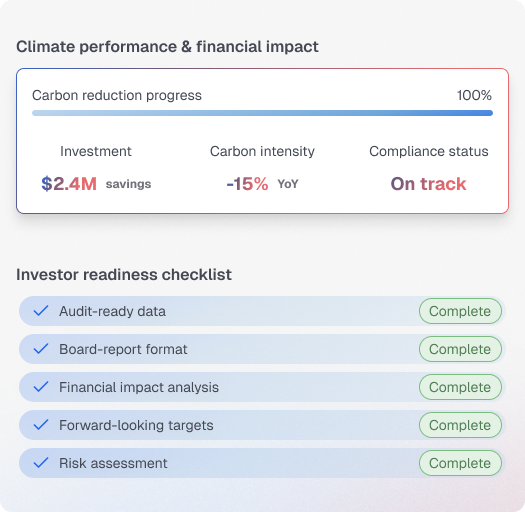Click the checkmark beside Board-report format
Screen dimensions: 525x512
(x=41, y=349)
